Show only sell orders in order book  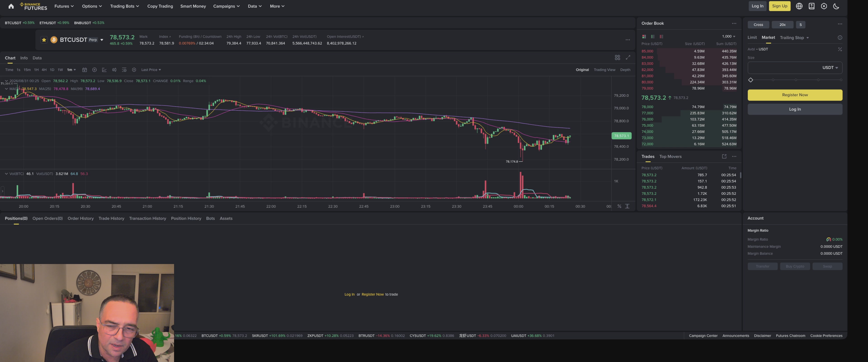click(661, 36)
